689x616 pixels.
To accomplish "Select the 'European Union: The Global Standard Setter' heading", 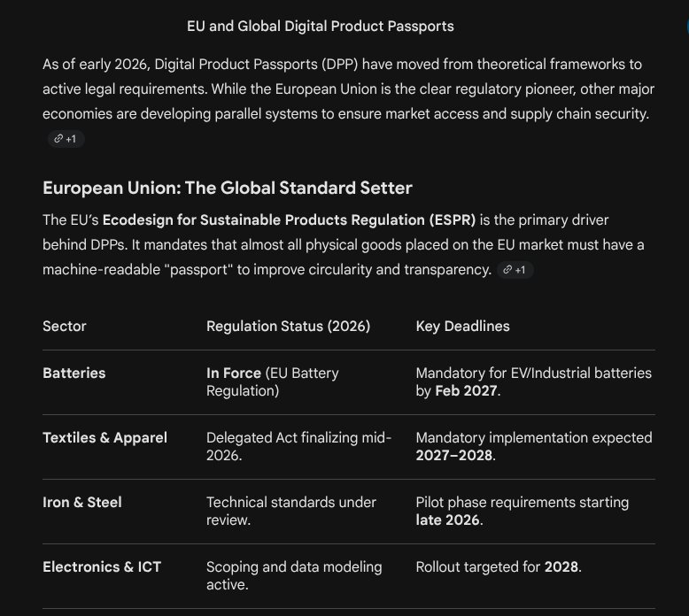I will pyautogui.click(x=228, y=189).
